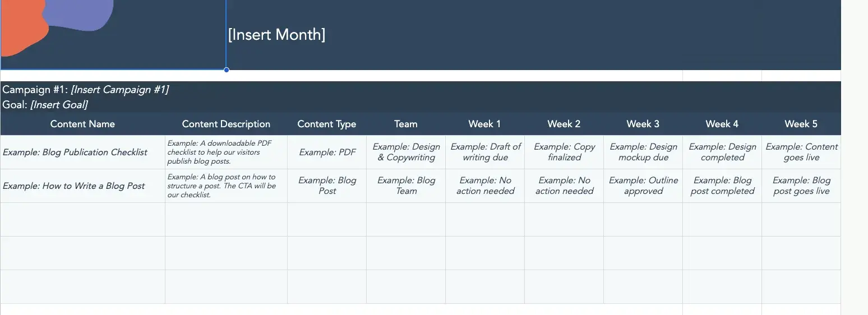Click the image's blue corner resize handle

coord(226,70)
